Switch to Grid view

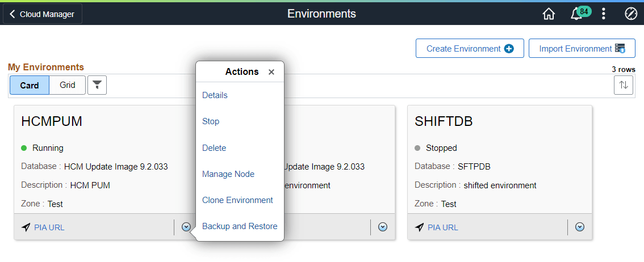(x=68, y=85)
